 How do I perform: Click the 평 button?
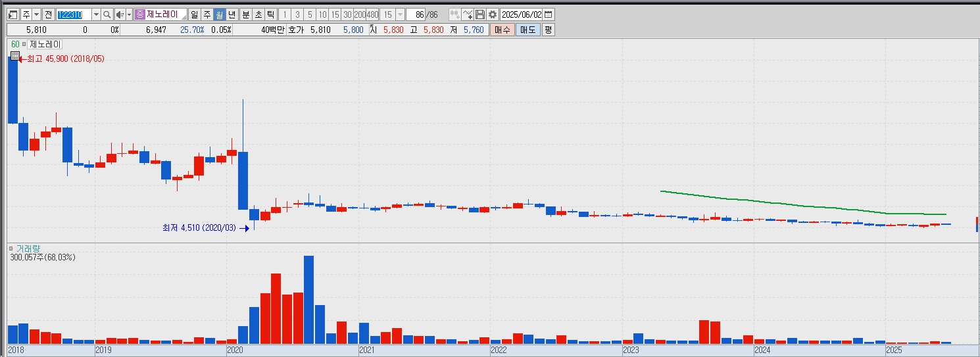(x=549, y=30)
